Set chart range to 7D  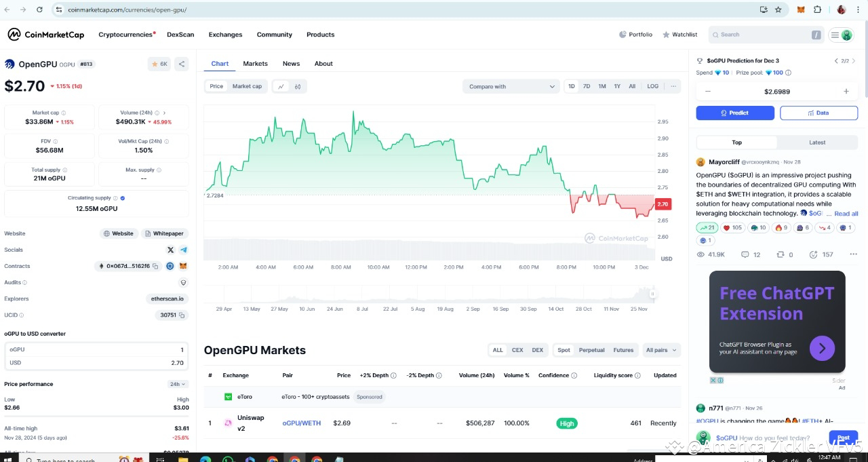click(587, 86)
